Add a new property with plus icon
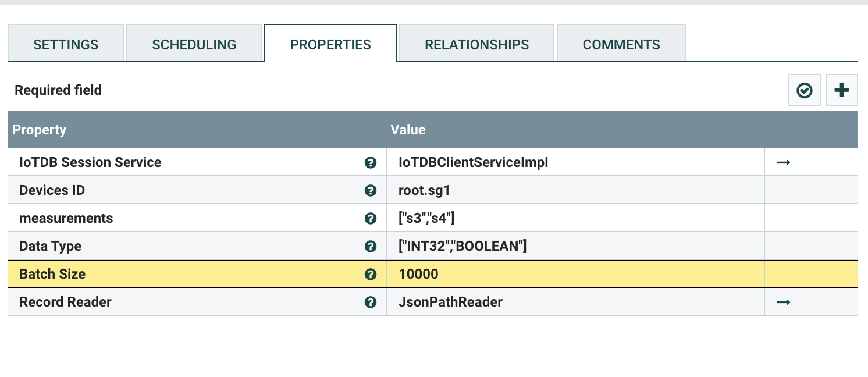The image size is (868, 377). click(841, 90)
